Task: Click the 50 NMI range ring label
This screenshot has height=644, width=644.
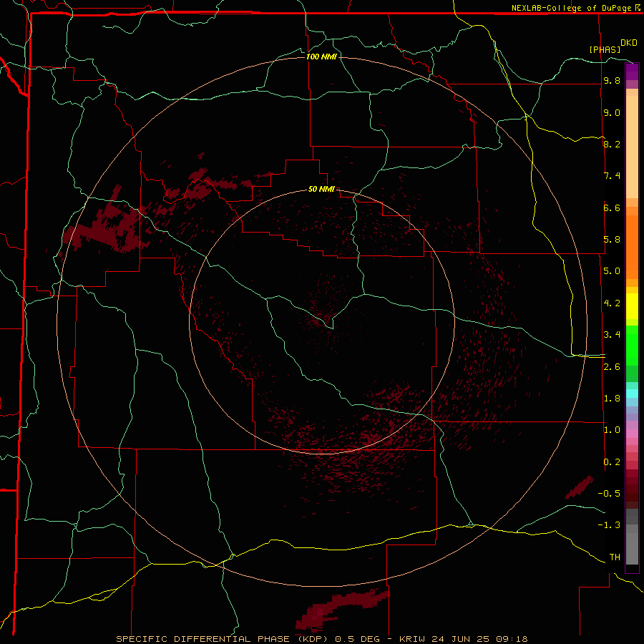Action: 321,189
